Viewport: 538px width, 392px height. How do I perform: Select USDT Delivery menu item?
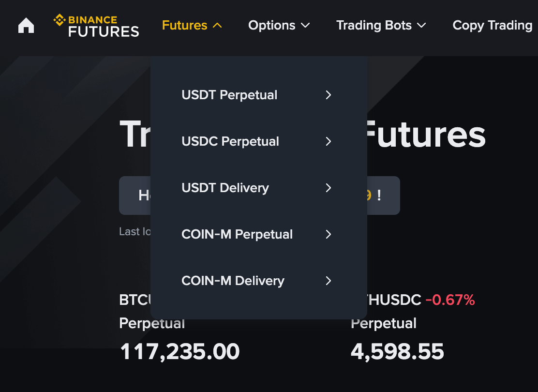225,188
